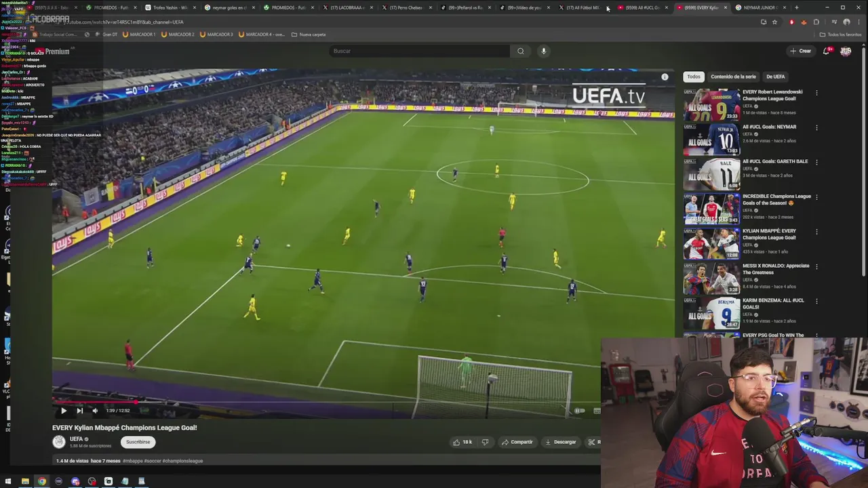Open the UEFA channel avatar

pyautogui.click(x=59, y=442)
